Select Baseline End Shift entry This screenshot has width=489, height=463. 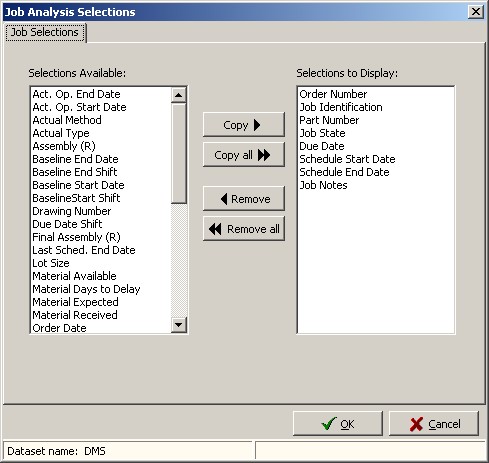[75, 172]
